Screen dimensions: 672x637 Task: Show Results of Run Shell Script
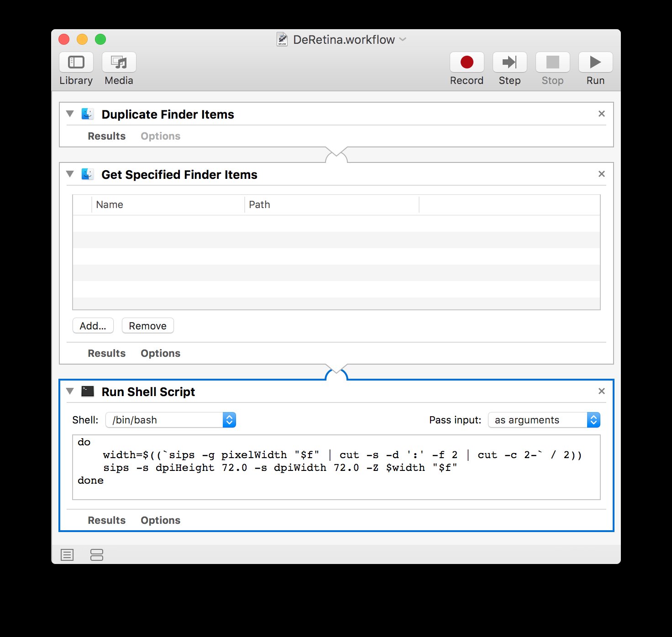click(x=107, y=520)
